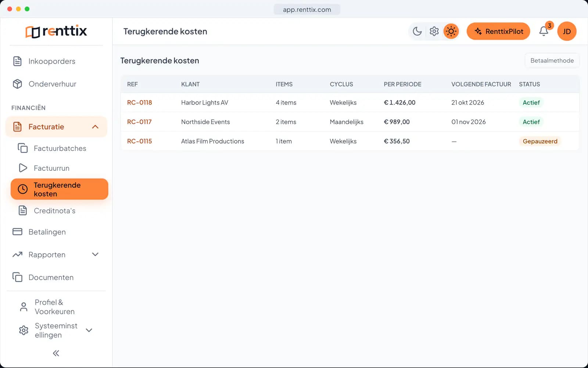Click the Systeeminstellingen gear icon
This screenshot has height=368, width=588.
tap(24, 330)
